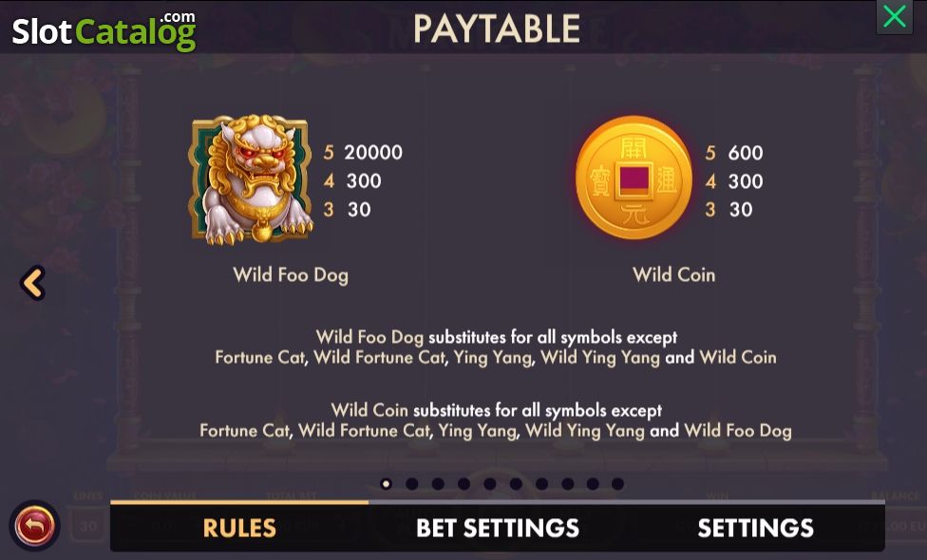The height and width of the screenshot is (560, 927).
Task: Select the third pagination dot
Action: coord(438,484)
